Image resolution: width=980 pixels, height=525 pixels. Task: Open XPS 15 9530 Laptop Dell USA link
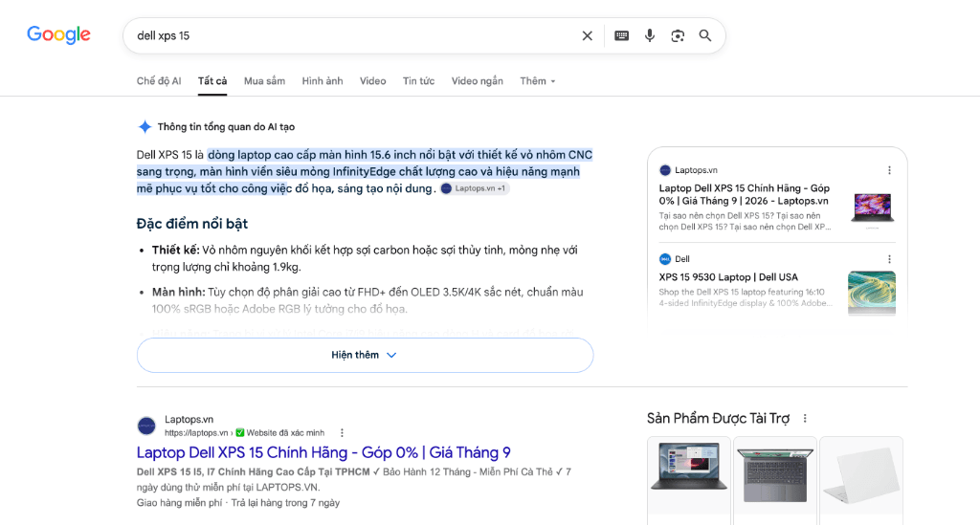(x=728, y=277)
